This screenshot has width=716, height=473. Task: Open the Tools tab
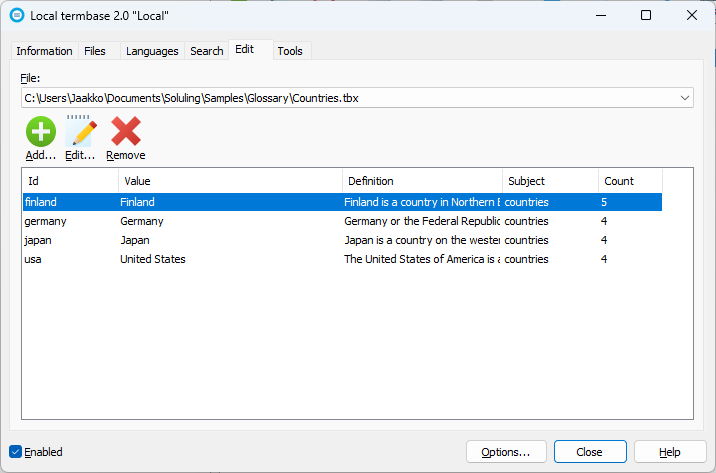pos(290,51)
